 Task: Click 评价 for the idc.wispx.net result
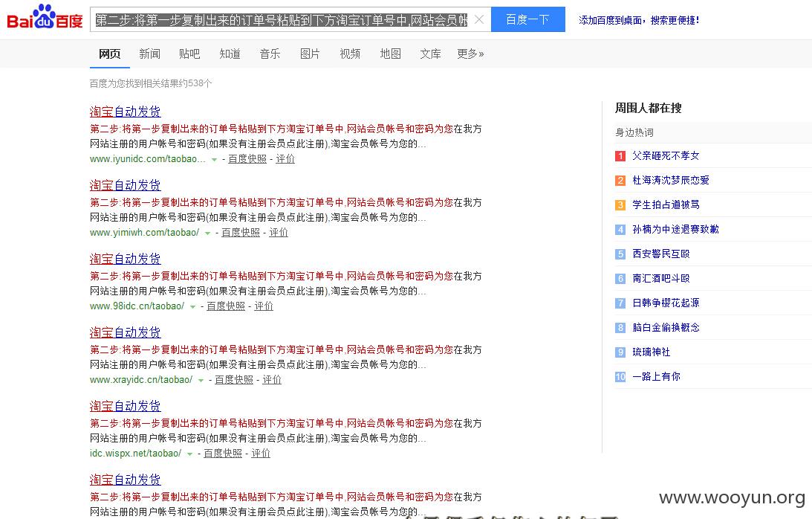pos(261,454)
